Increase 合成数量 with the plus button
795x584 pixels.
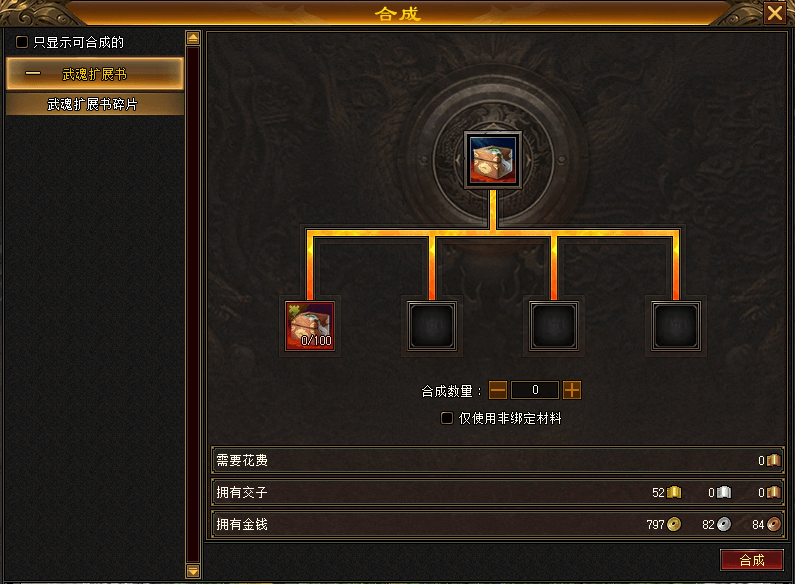click(572, 390)
